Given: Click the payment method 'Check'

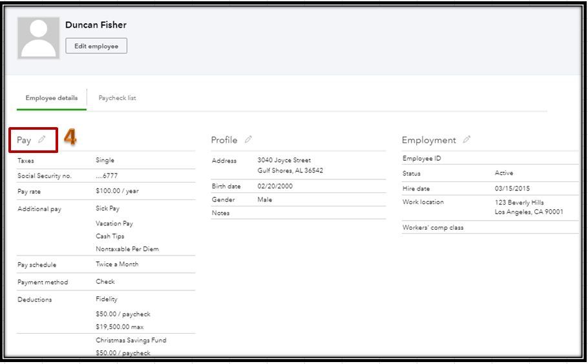Looking at the screenshot, I should (x=105, y=281).
